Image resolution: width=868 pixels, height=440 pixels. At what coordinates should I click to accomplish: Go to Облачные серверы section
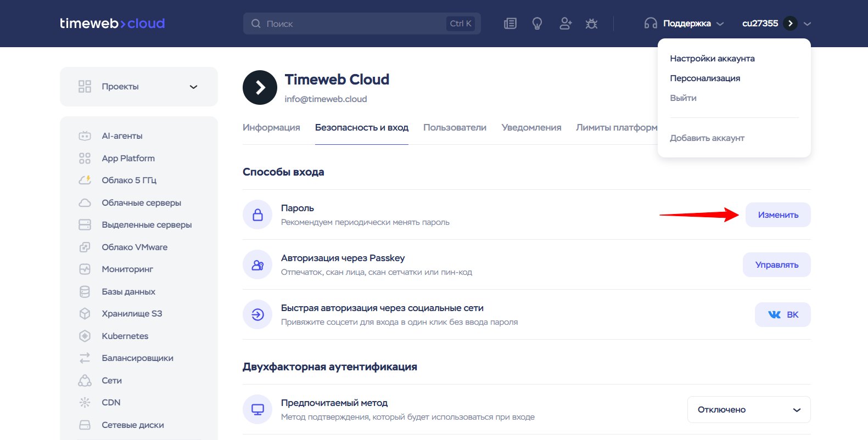pos(141,202)
